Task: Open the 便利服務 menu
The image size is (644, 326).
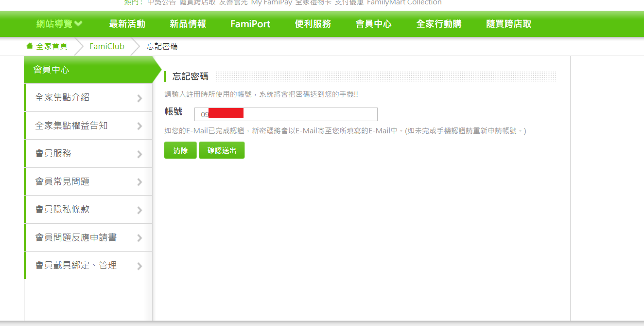Action: tap(313, 24)
